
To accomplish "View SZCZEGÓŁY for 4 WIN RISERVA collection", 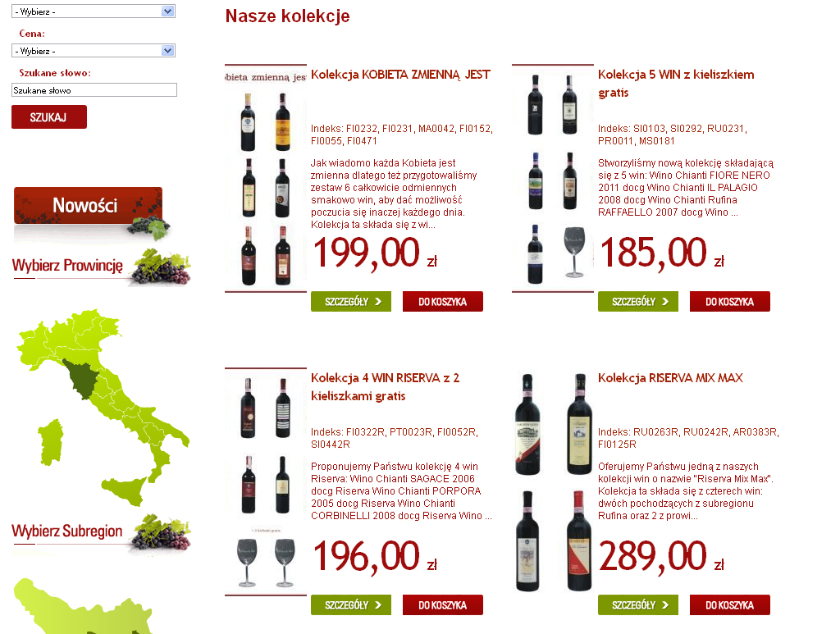I will coord(351,605).
